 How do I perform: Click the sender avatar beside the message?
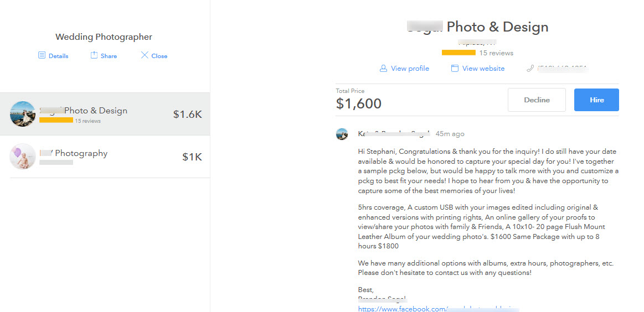[342, 134]
